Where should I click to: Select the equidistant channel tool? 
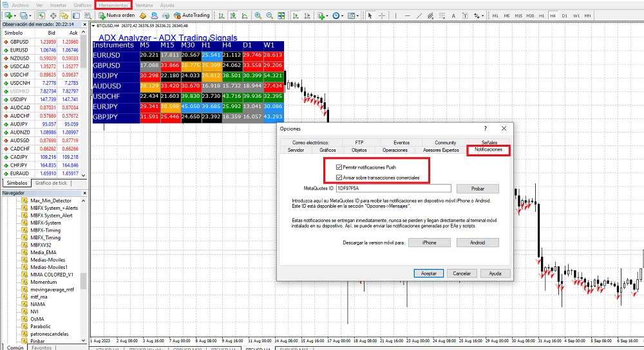[x=430, y=15]
